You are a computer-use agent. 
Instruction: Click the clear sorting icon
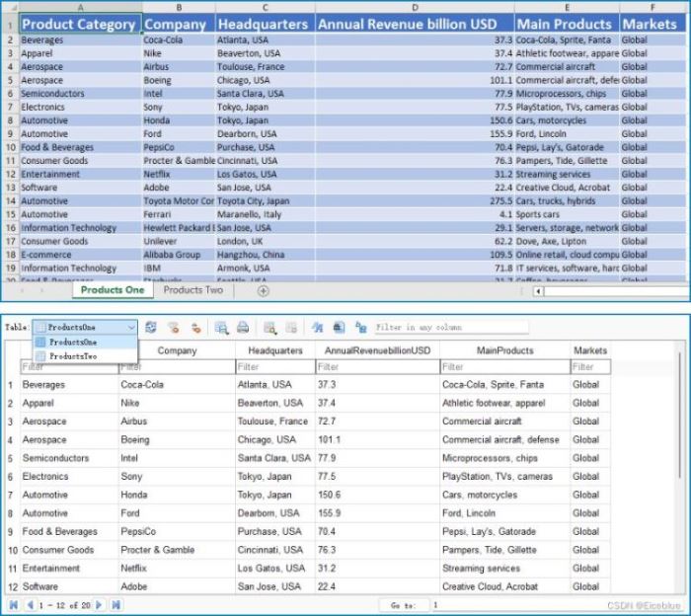pyautogui.click(x=195, y=328)
